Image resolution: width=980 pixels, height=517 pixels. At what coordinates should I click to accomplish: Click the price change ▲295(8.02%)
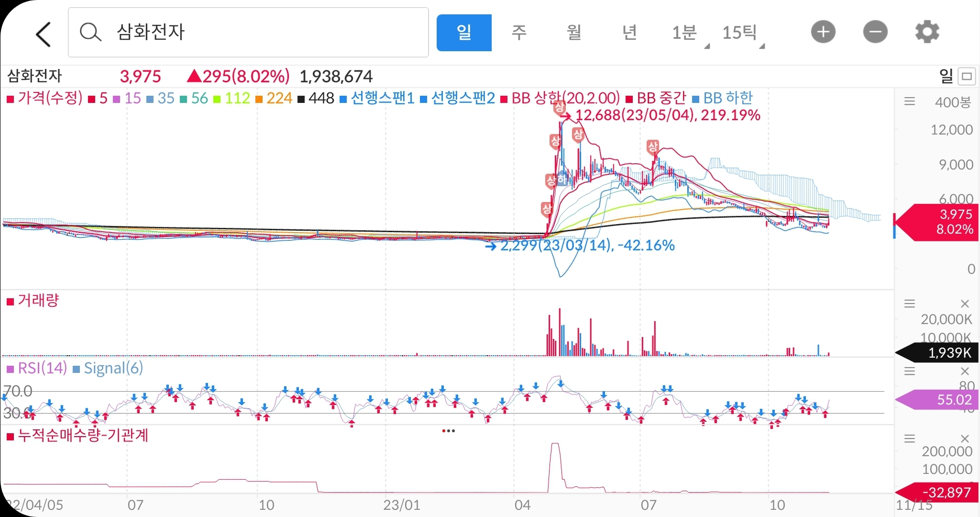click(238, 76)
